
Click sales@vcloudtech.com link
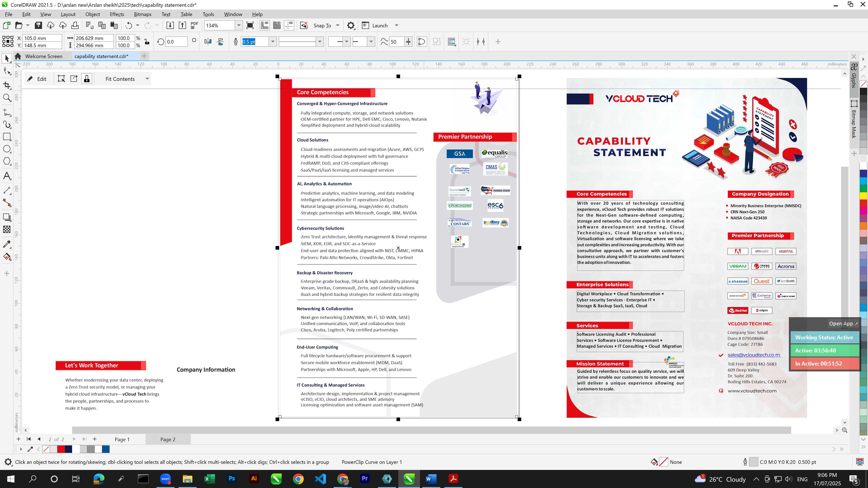click(754, 355)
